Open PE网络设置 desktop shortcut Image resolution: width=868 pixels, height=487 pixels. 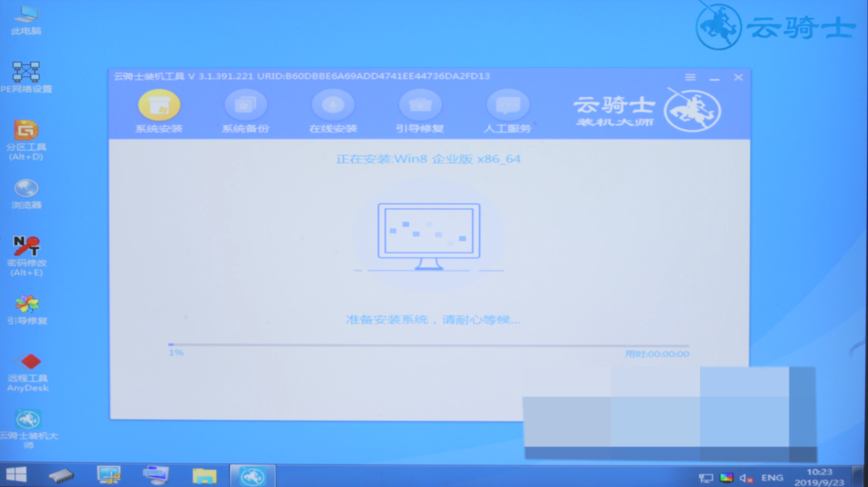pyautogui.click(x=26, y=77)
